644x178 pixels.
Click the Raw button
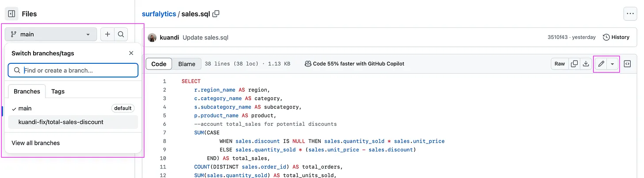point(560,64)
